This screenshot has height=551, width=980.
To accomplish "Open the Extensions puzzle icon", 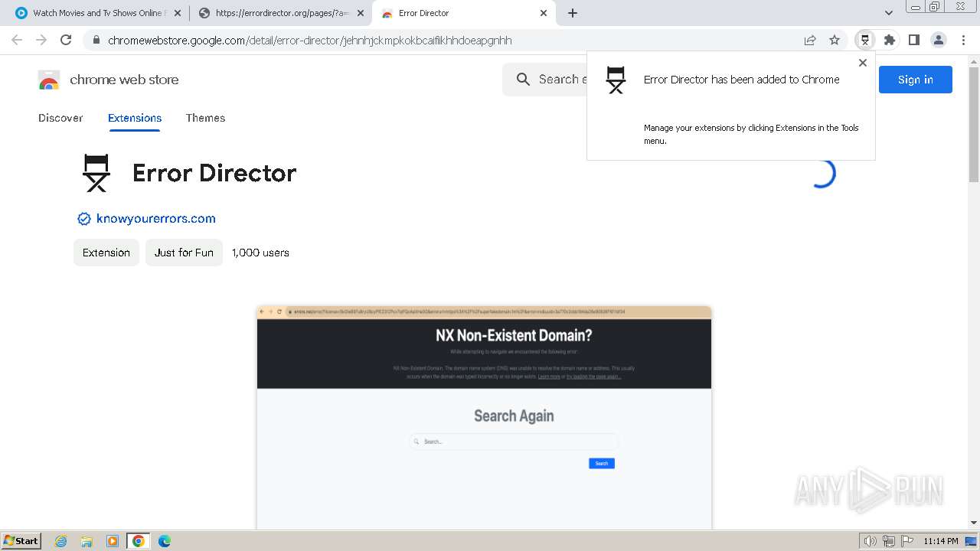I will (890, 40).
